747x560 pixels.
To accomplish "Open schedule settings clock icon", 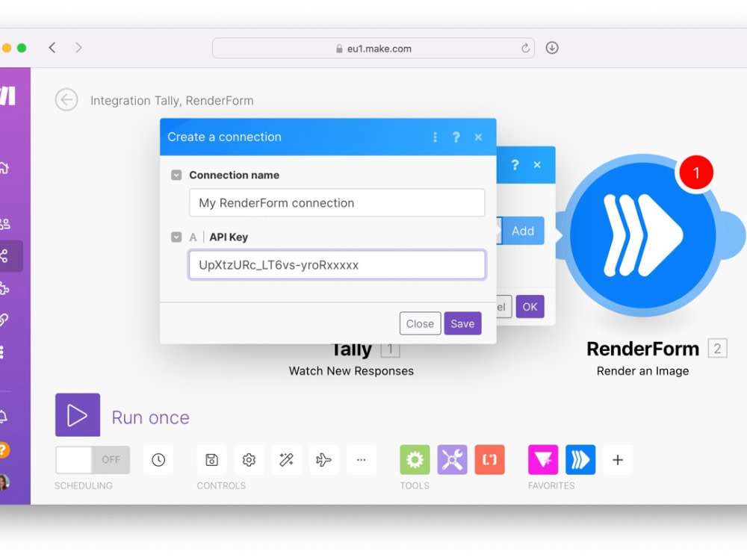I will 158,459.
